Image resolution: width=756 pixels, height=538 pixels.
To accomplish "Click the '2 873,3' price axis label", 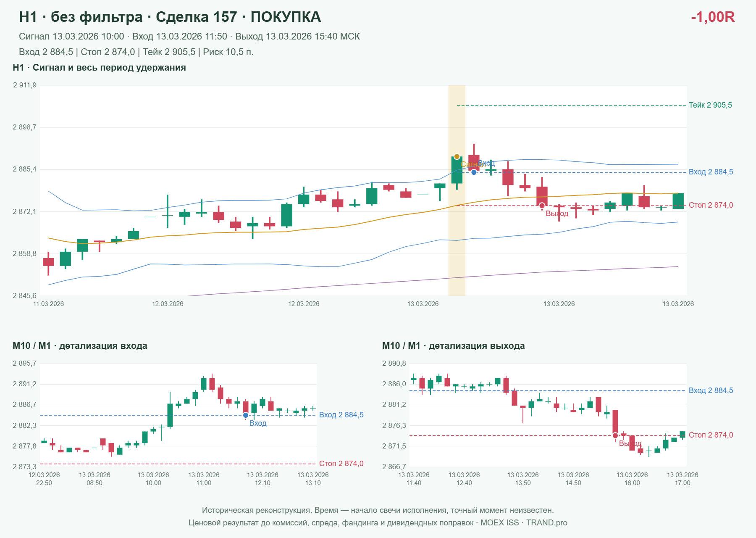I will [25, 467].
